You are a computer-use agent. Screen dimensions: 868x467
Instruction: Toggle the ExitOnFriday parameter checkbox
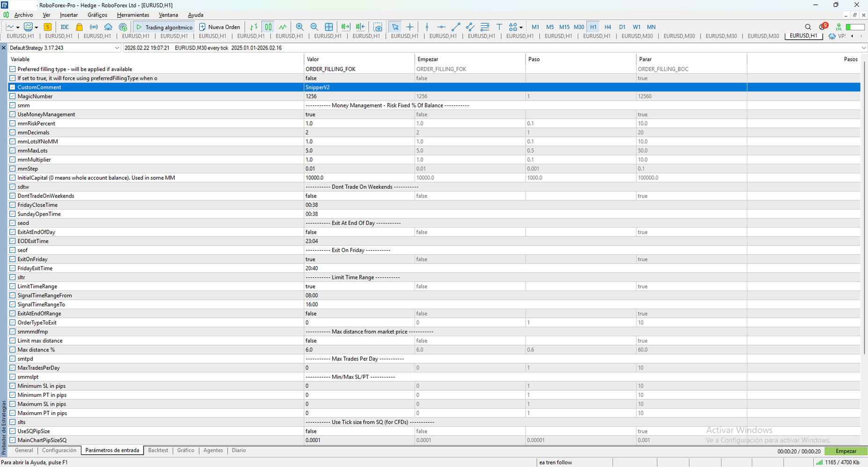[13, 259]
